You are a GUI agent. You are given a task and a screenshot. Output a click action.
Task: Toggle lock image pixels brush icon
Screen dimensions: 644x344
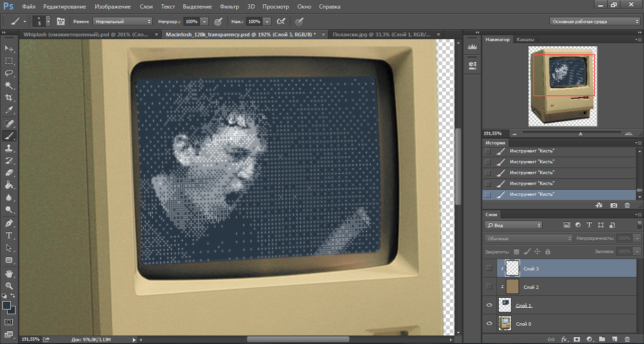527,252
